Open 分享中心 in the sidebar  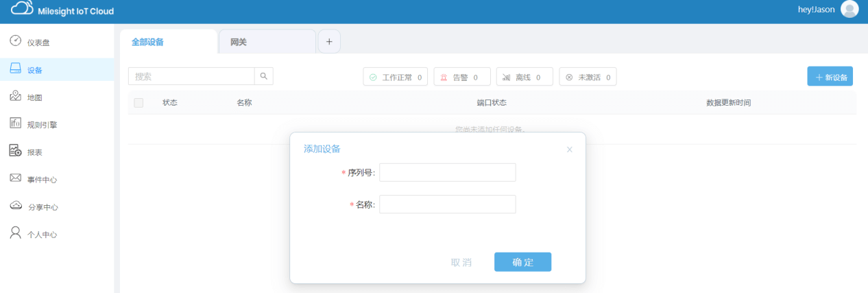41,207
